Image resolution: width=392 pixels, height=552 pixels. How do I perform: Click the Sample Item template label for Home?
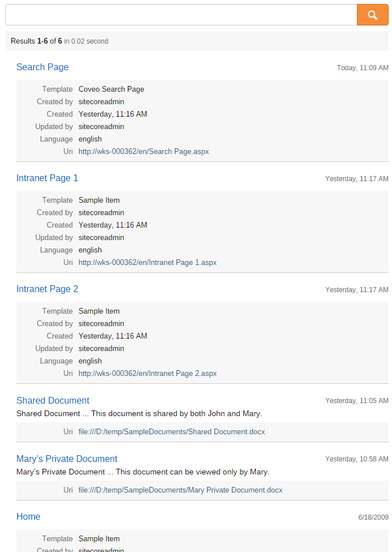point(99,538)
